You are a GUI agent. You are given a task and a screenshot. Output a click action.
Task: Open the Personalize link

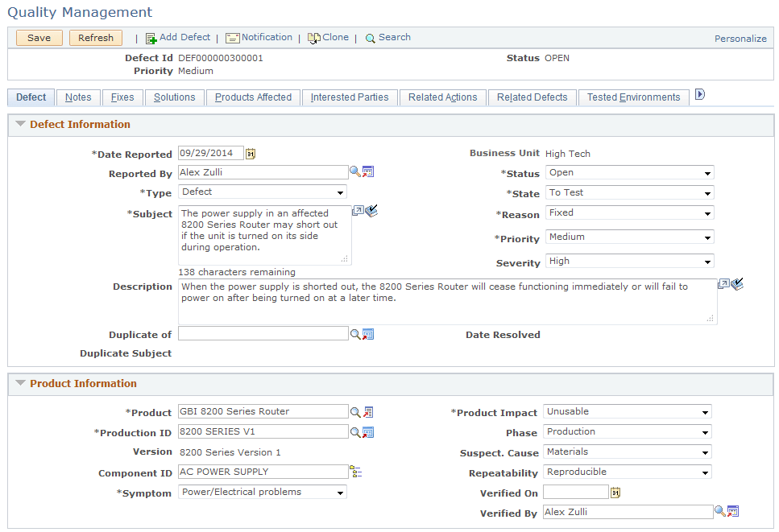click(740, 38)
